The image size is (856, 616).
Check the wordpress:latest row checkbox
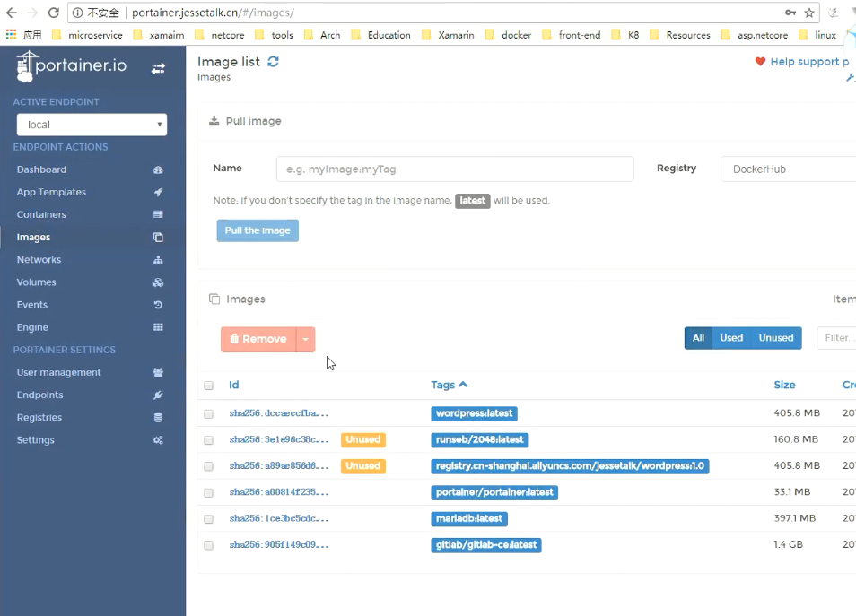click(208, 414)
